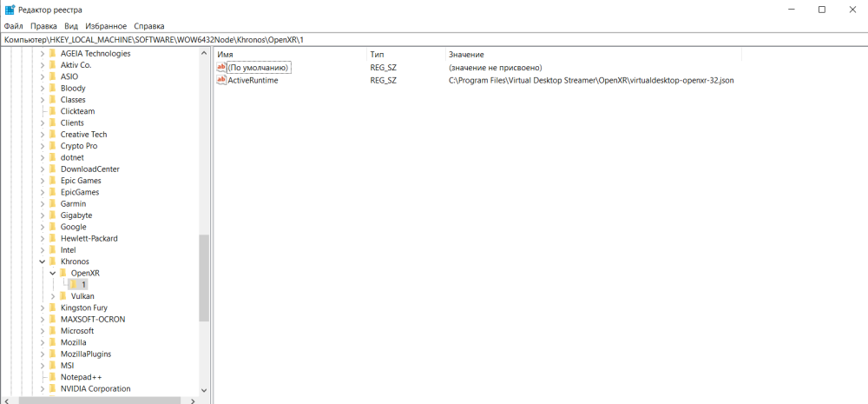Expand the Aktiv Co. key
Image resolution: width=868 pixels, height=404 pixels.
point(43,65)
